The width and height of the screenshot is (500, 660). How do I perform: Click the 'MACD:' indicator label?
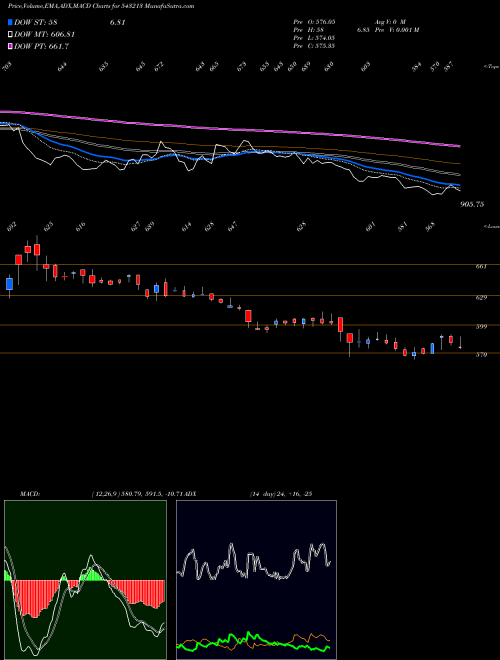pyautogui.click(x=30, y=494)
